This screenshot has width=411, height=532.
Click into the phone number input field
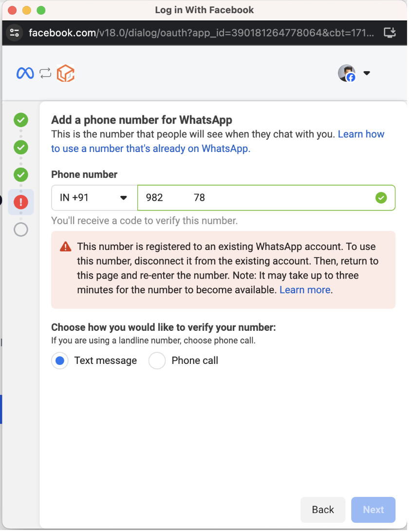coord(266,198)
